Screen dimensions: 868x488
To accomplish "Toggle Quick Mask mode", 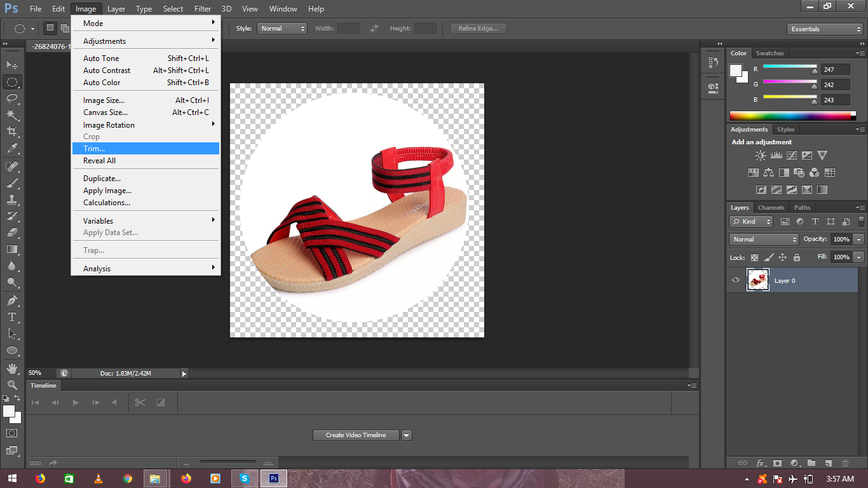I will click(x=12, y=433).
